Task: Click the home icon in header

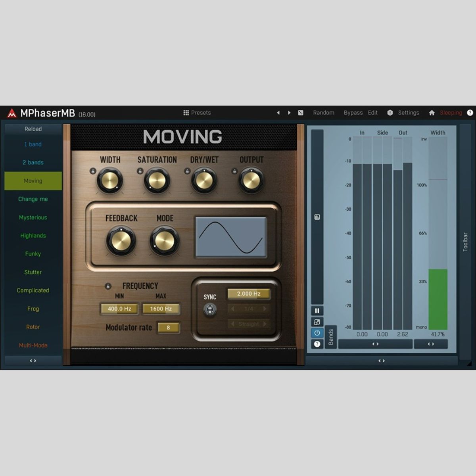Action: click(x=432, y=113)
